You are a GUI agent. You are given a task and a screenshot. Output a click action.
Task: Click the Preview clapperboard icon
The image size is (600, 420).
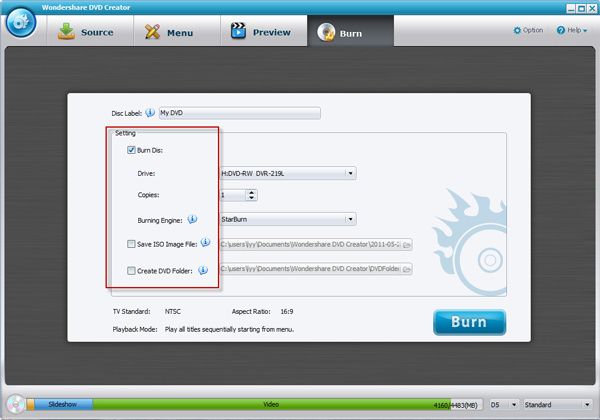pyautogui.click(x=238, y=31)
